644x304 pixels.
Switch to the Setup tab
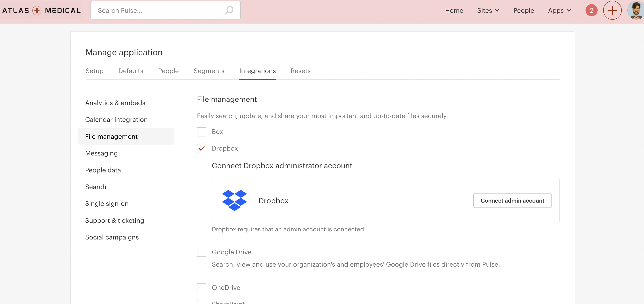point(94,71)
